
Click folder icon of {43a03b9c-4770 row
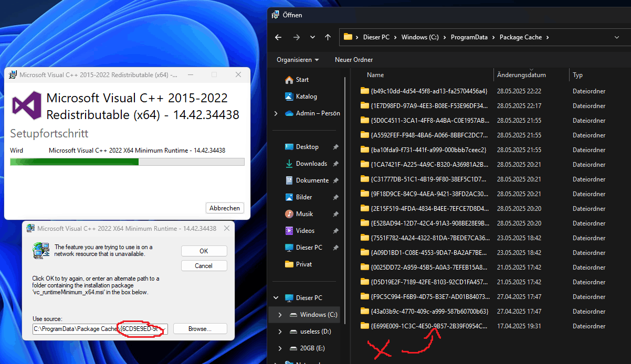364,312
